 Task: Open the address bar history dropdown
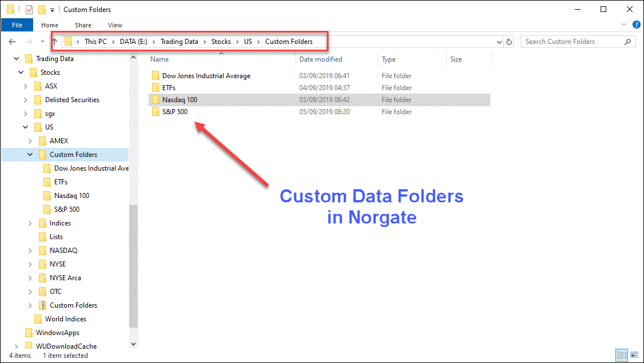(499, 42)
